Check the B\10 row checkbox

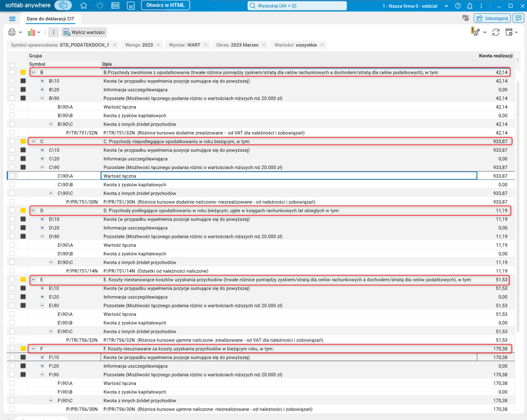pyautogui.click(x=12, y=81)
